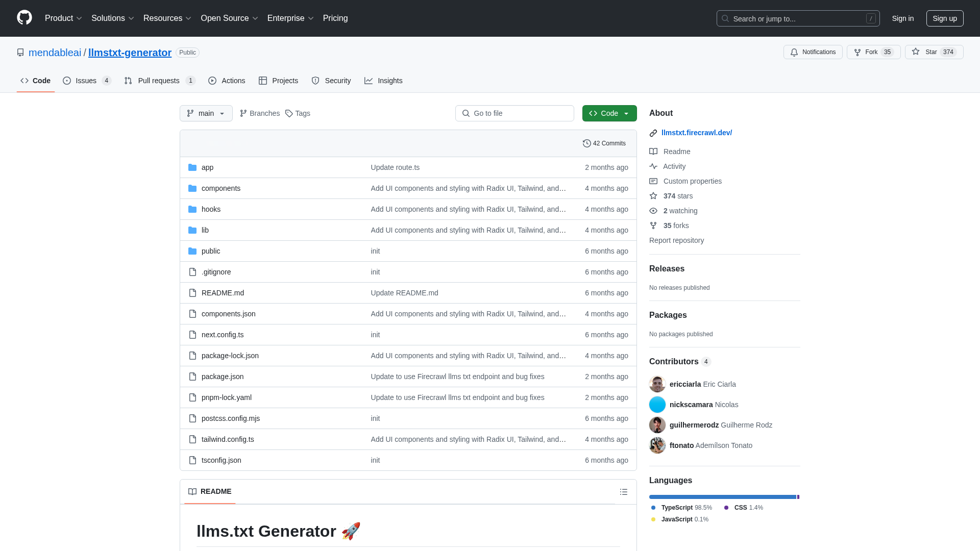This screenshot has height=551, width=980.
Task: Fork the repository with Fork button
Action: tap(874, 52)
